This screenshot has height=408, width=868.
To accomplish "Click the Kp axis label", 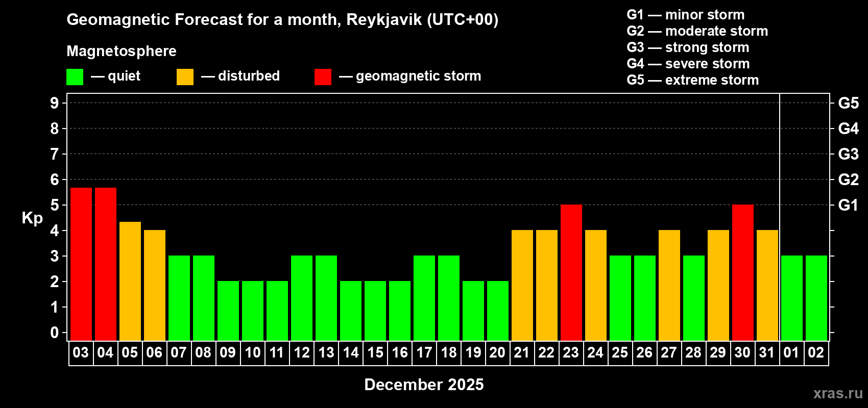I will [x=32, y=218].
